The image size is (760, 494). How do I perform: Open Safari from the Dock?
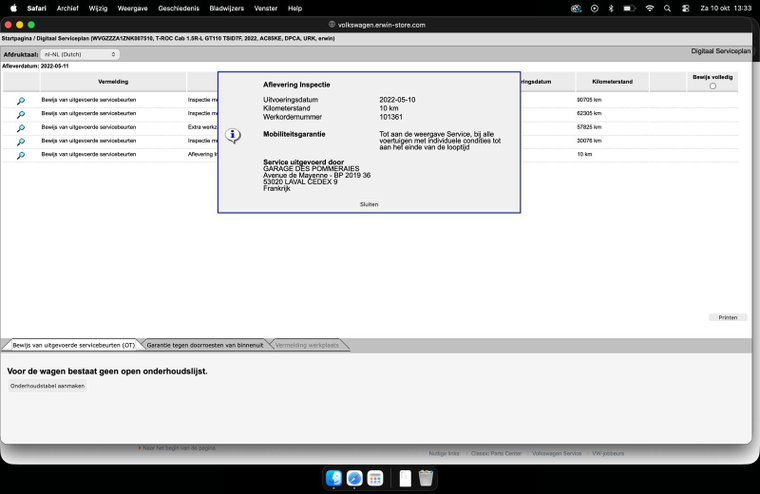(354, 478)
